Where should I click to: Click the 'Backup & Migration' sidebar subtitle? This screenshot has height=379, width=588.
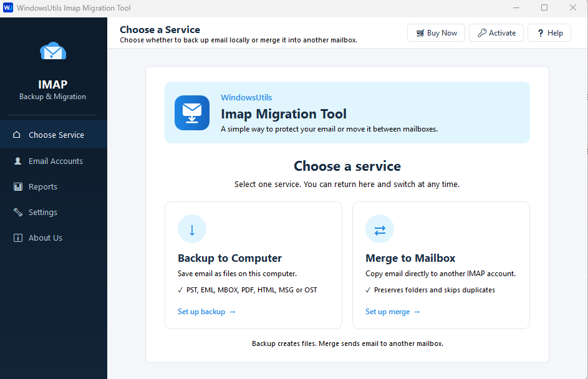tap(52, 97)
